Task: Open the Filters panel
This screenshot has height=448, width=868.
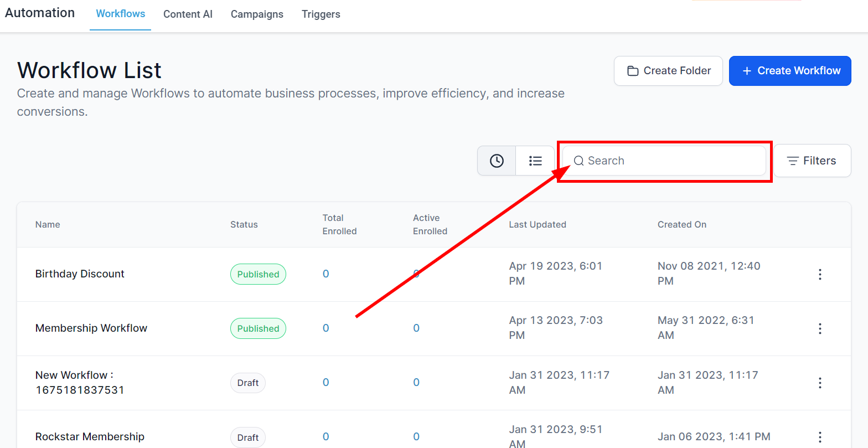Action: (x=812, y=161)
